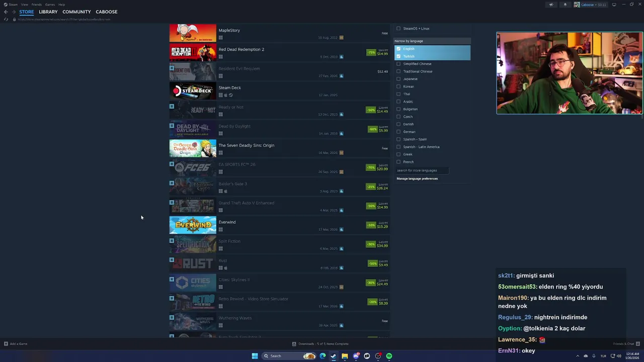Uncheck the English language filter
644x362 pixels.
(398, 49)
